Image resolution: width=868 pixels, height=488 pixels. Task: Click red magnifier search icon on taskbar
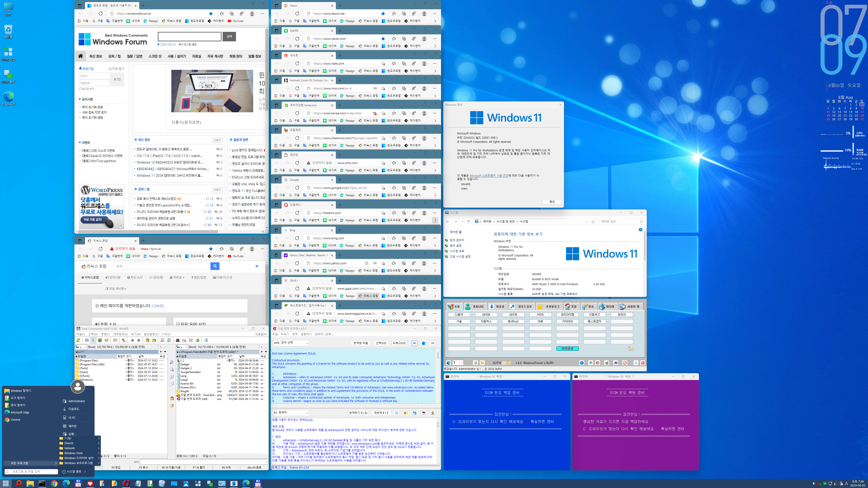coord(18,483)
